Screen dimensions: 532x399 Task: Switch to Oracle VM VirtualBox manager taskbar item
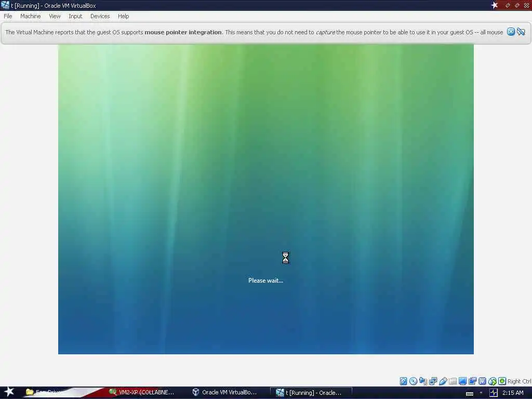(x=224, y=392)
